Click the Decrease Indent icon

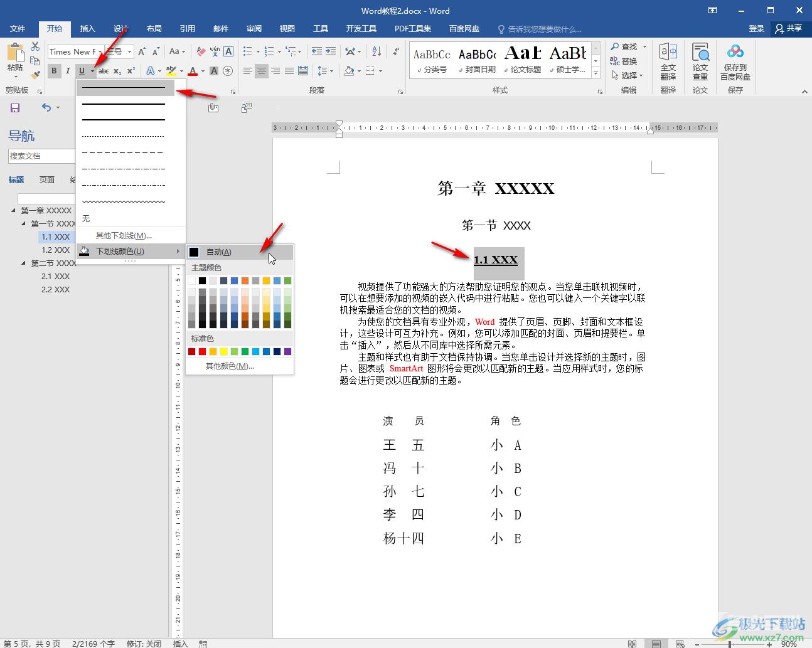coord(317,51)
